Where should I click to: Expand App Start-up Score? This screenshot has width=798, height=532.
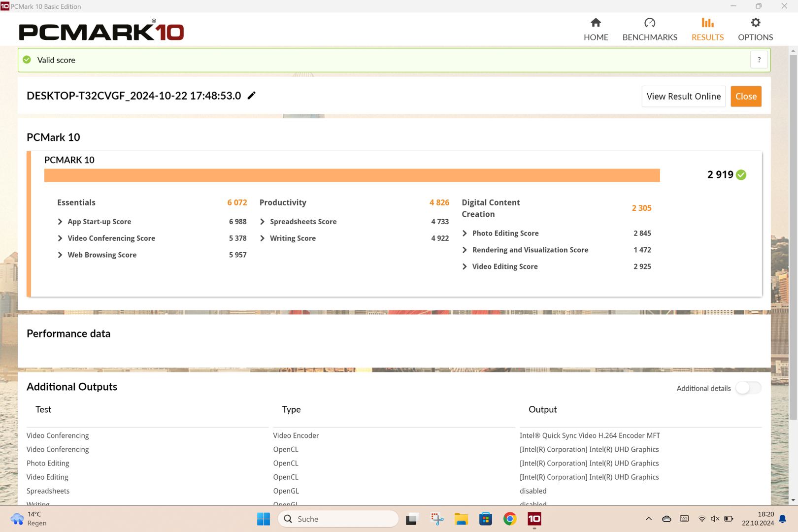60,222
